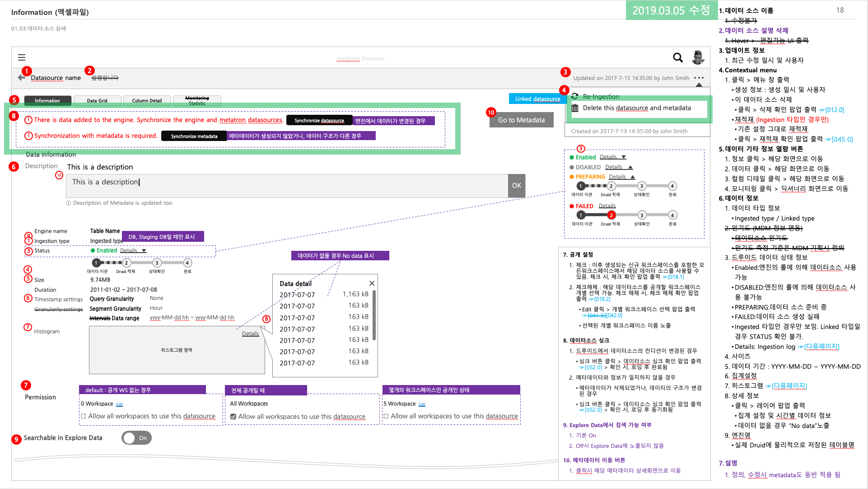The height and width of the screenshot is (489, 868).
Task: Open the user profile avatar menu
Action: pyautogui.click(x=698, y=57)
